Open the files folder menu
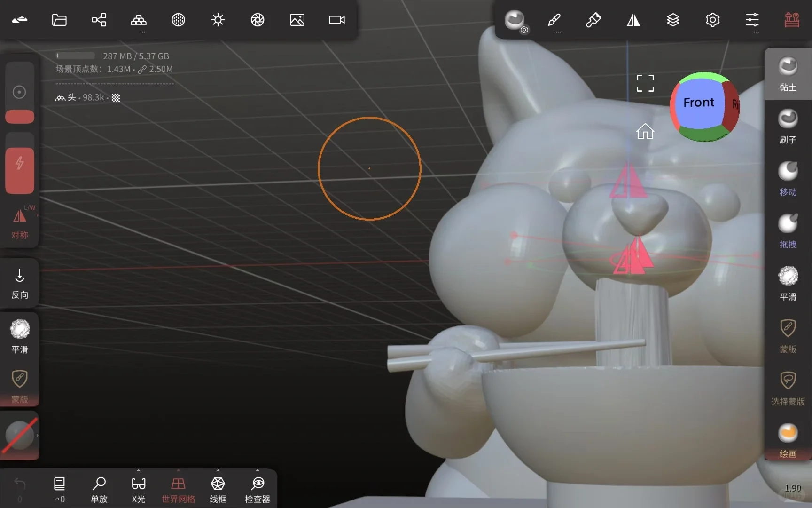The image size is (812, 508). point(59,20)
